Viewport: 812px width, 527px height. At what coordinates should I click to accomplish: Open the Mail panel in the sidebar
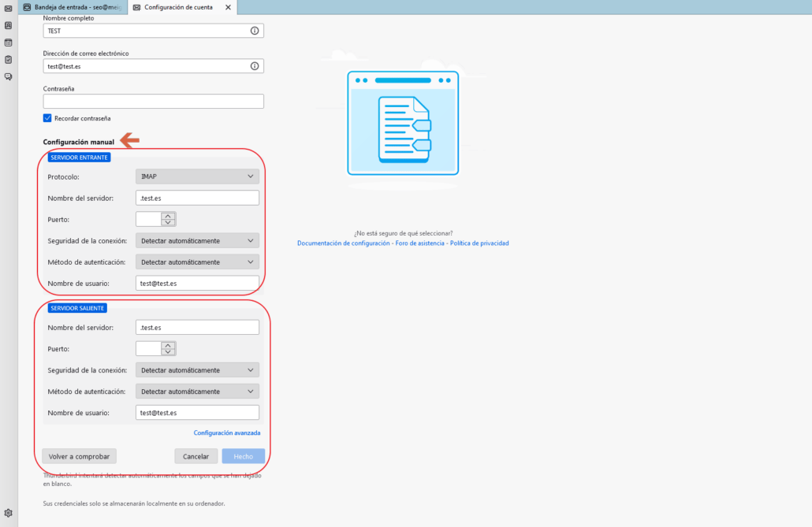(8, 9)
